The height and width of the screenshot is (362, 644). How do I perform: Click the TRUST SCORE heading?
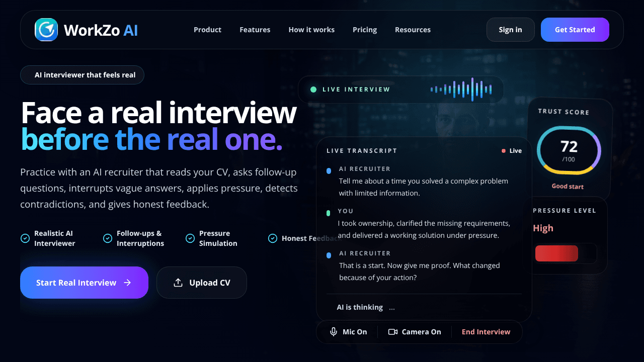(563, 112)
